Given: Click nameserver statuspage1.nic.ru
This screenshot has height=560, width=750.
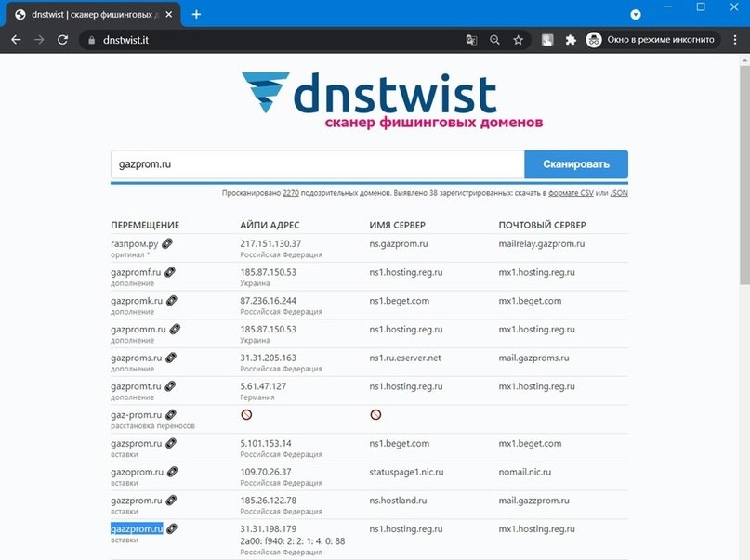Looking at the screenshot, I should pos(406,472).
